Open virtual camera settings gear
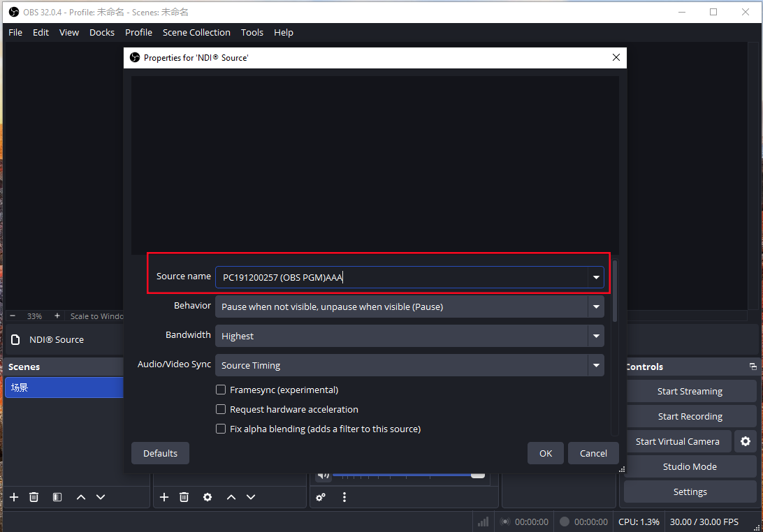This screenshot has height=532, width=763. pos(746,441)
